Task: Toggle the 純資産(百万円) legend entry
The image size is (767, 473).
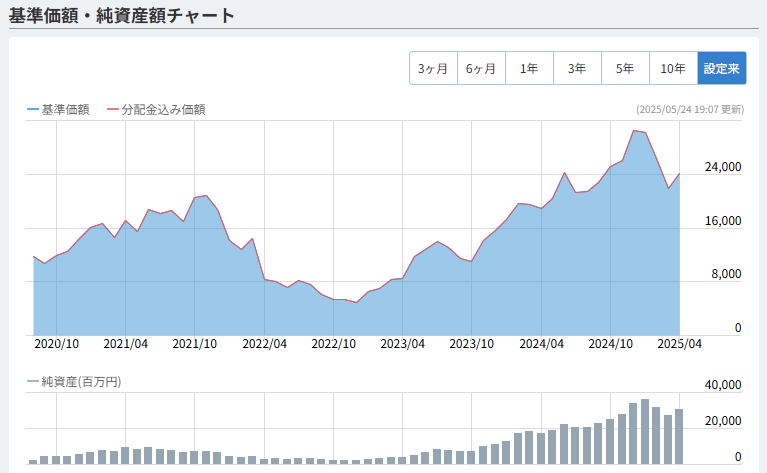Action: tap(74, 382)
